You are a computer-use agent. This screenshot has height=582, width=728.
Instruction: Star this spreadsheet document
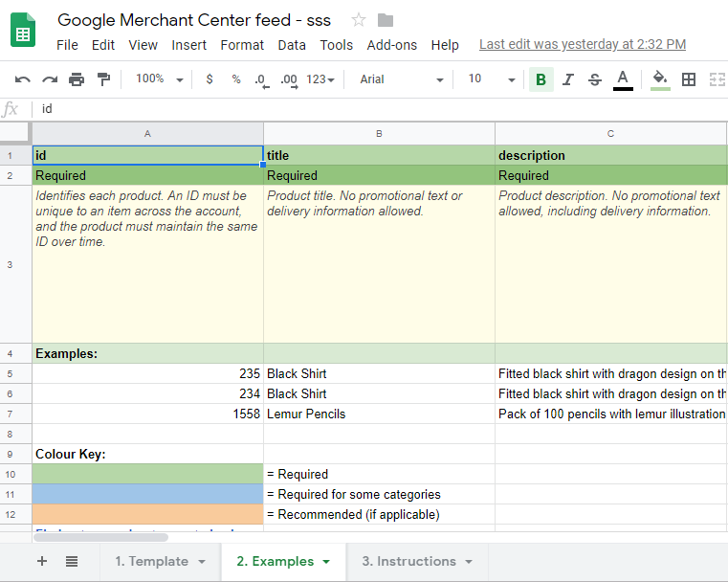pos(359,20)
